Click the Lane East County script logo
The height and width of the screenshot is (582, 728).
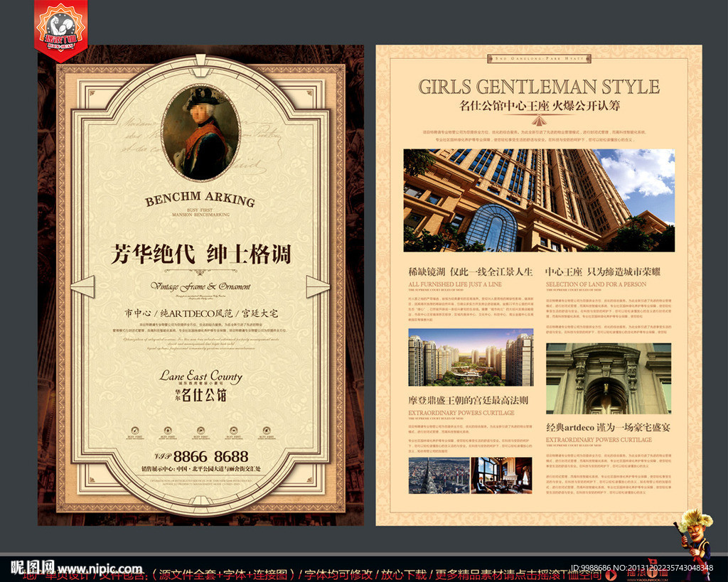click(x=200, y=375)
